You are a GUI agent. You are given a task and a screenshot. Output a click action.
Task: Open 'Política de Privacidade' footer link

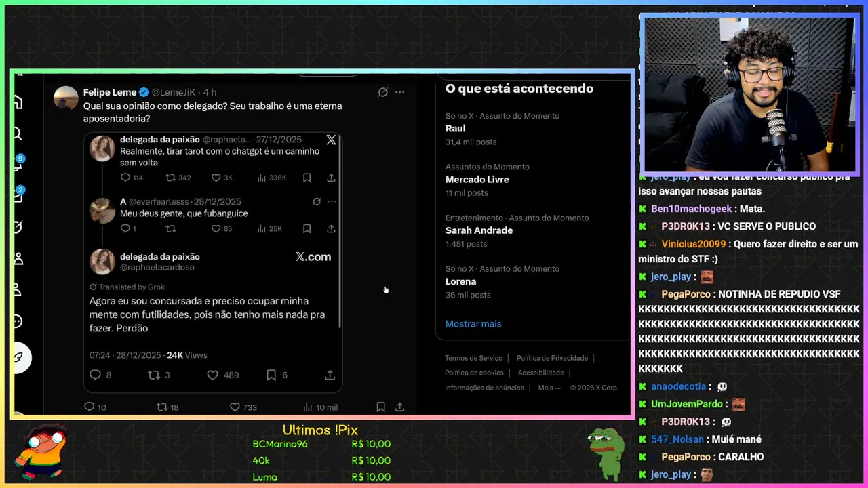tap(552, 358)
